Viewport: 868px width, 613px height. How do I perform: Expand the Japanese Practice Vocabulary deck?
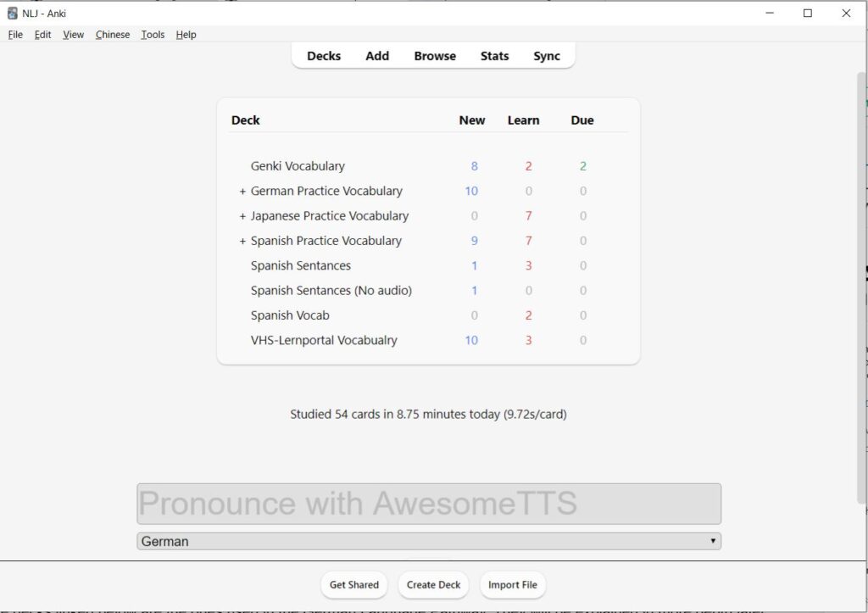[241, 216]
